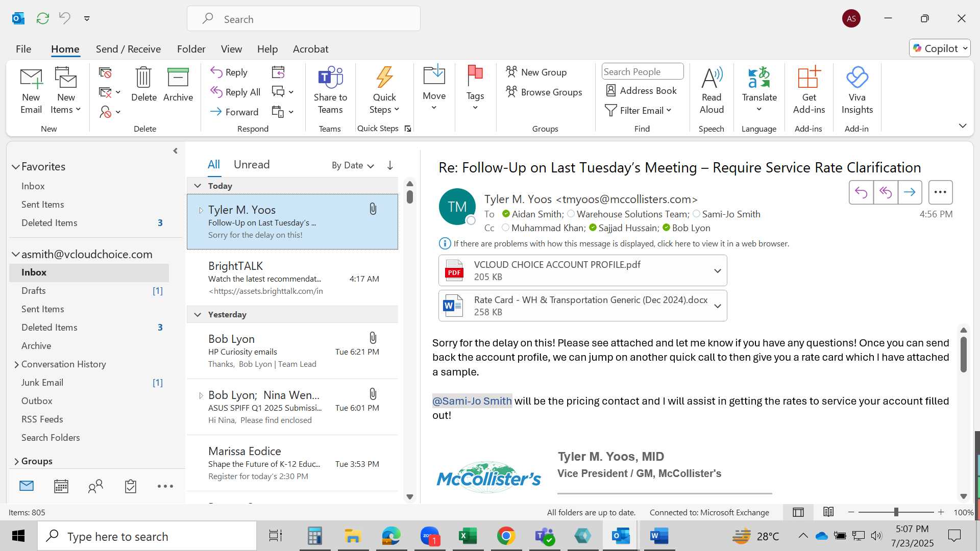Screen dimensions: 980x551
Task: Toggle sort order arrow in message list
Action: pos(390,165)
